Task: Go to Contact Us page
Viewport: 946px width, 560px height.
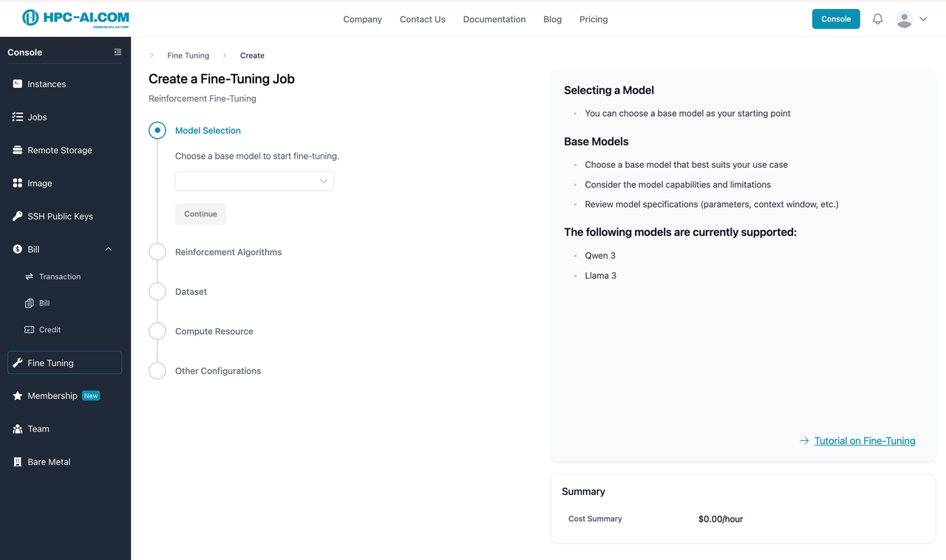Action: 423,19
